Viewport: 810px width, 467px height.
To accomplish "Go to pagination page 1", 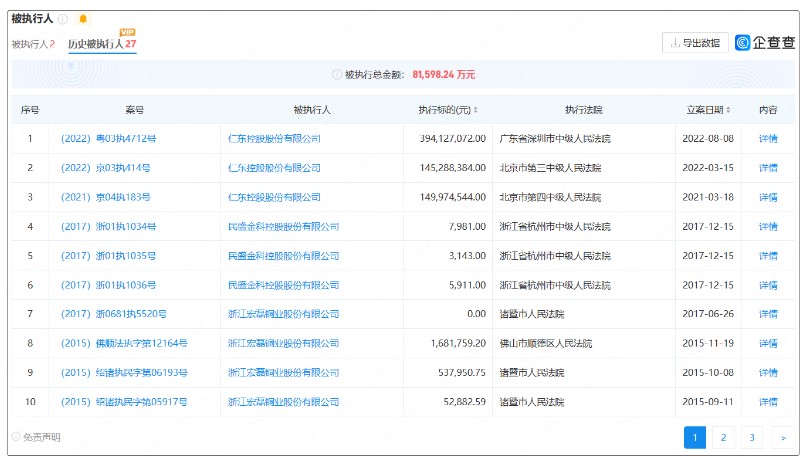I will pyautogui.click(x=695, y=438).
